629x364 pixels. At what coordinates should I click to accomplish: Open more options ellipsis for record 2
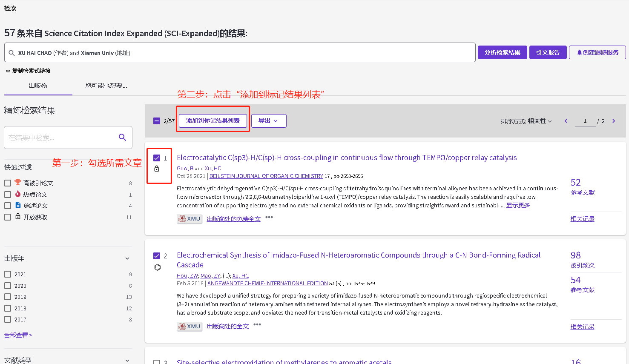pyautogui.click(x=257, y=324)
